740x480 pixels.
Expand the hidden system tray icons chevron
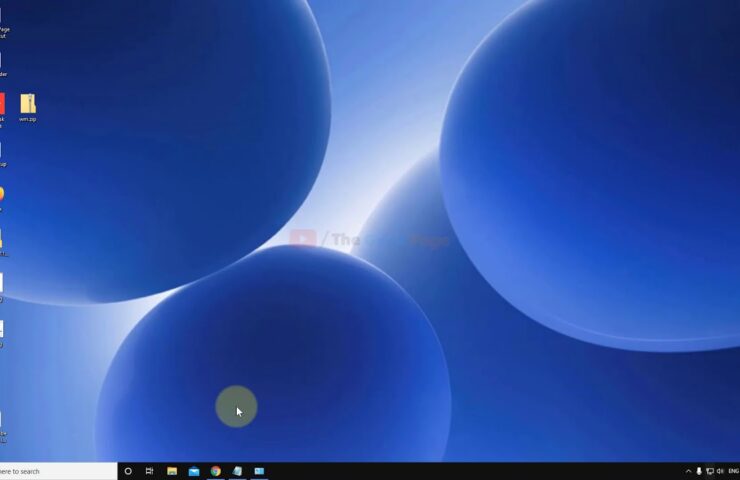688,471
